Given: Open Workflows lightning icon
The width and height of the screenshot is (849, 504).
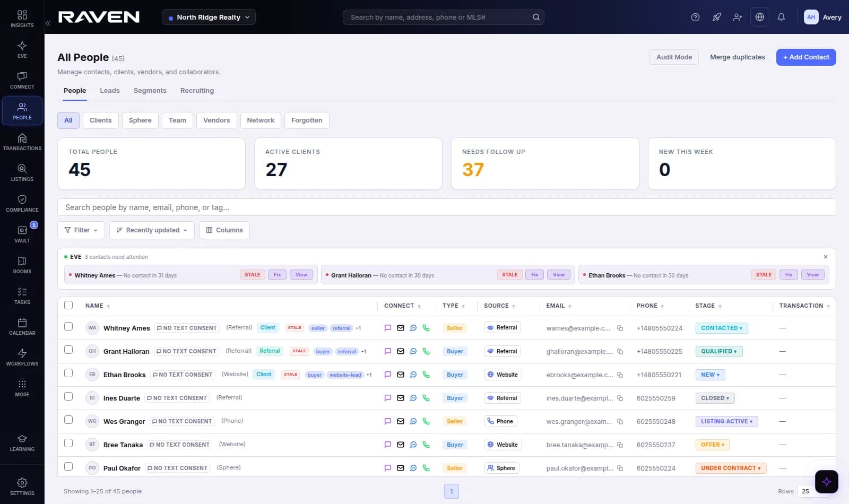Looking at the screenshot, I should (22, 357).
